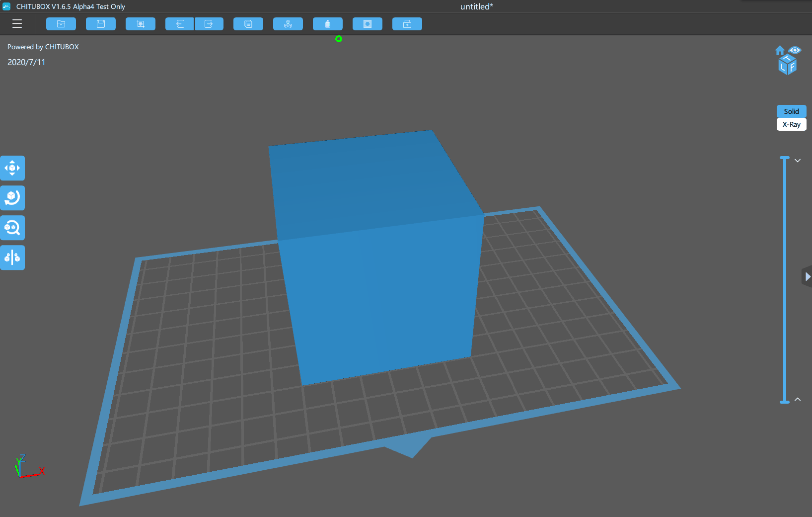Click the Hollow model toolbar icon
Viewport: 812px width, 517px height.
point(368,24)
